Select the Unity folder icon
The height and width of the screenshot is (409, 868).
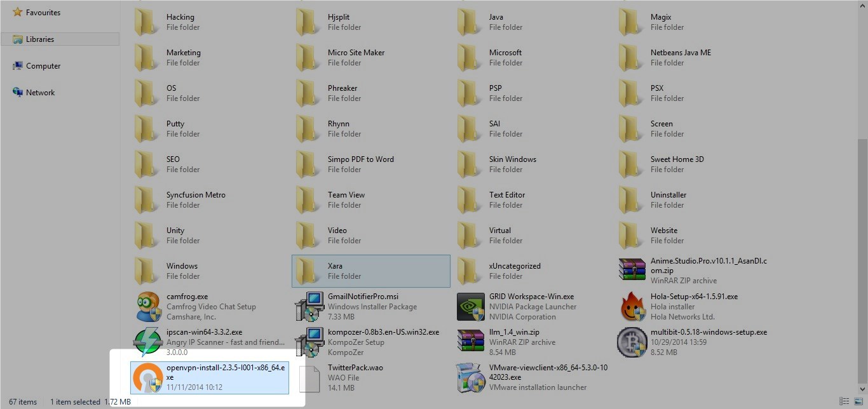point(147,236)
